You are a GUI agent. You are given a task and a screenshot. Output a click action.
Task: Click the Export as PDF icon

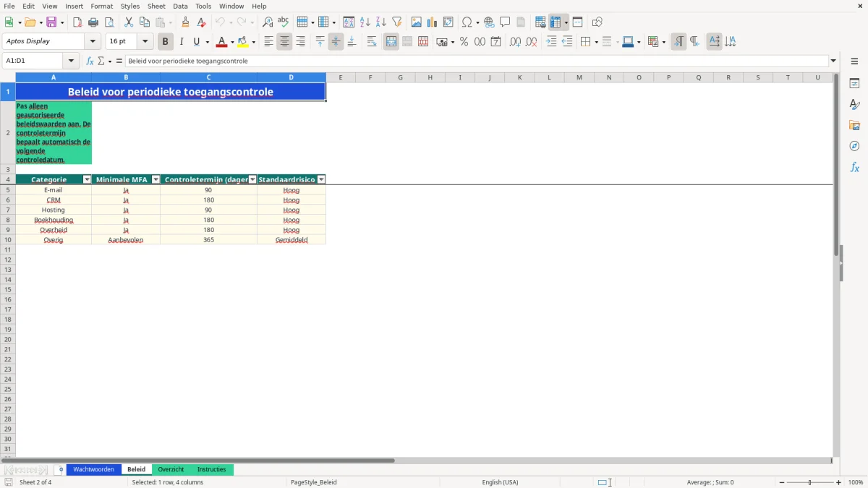tap(77, 22)
